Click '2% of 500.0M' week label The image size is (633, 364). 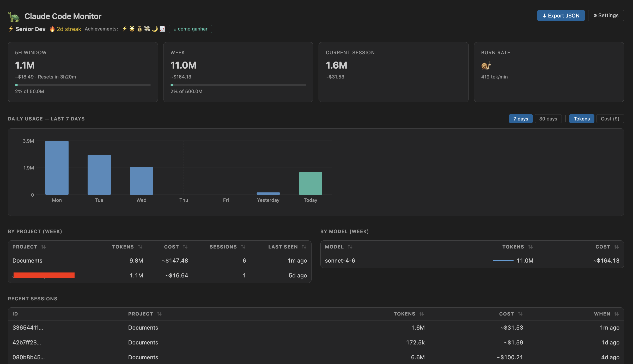(x=186, y=92)
